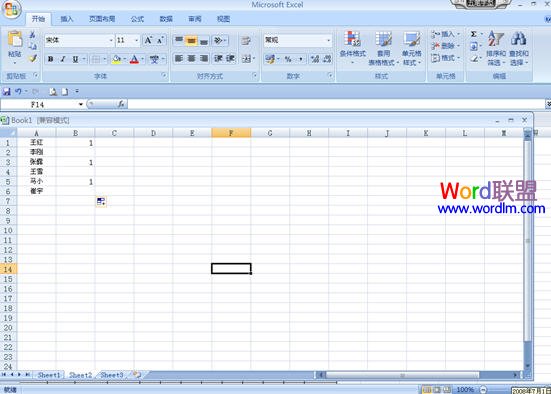Click the Auto Fill Options smart tag
This screenshot has width=551, height=394.
[x=101, y=201]
